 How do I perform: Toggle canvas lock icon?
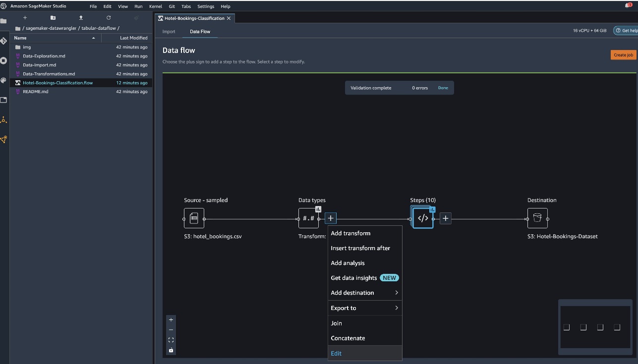click(171, 350)
